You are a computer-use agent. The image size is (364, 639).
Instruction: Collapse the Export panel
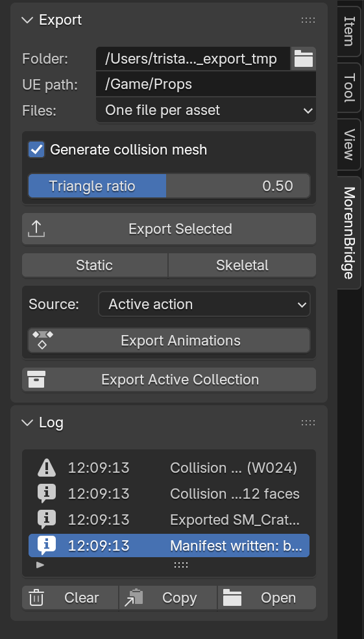point(27,20)
